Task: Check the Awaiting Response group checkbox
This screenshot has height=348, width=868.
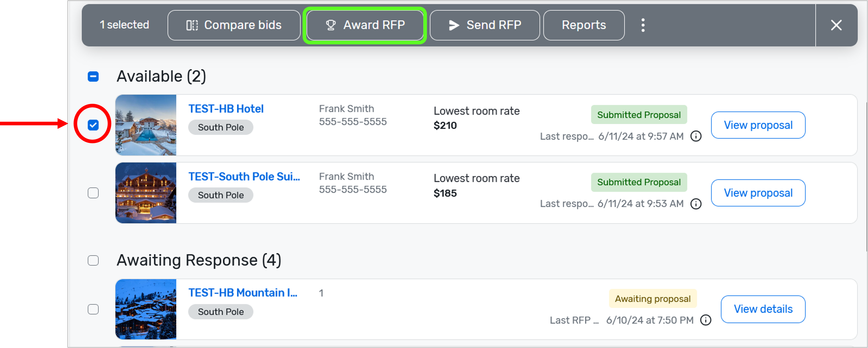Action: click(x=93, y=260)
